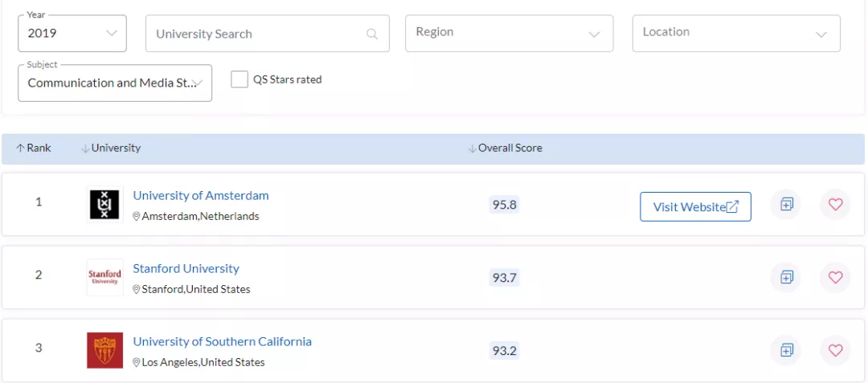Focus the University Search field

tap(257, 34)
